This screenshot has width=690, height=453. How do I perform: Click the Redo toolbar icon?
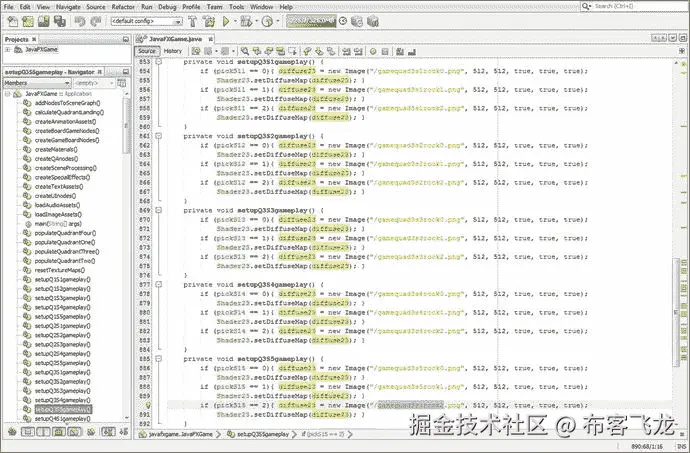[x=95, y=21]
